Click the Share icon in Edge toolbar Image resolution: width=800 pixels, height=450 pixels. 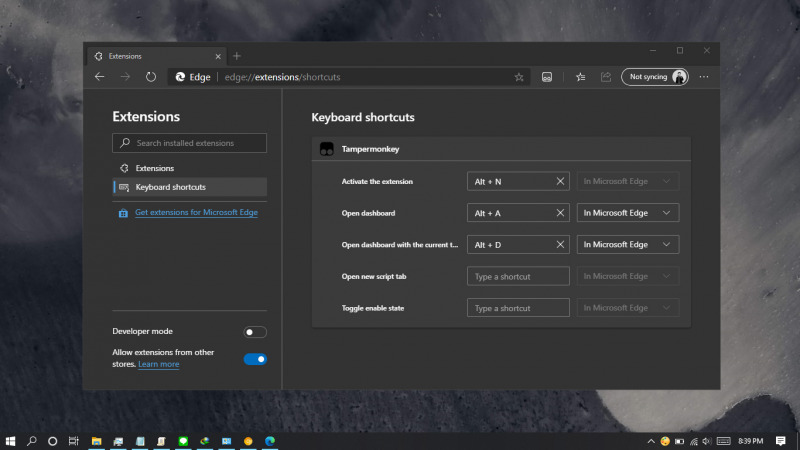pyautogui.click(x=606, y=77)
